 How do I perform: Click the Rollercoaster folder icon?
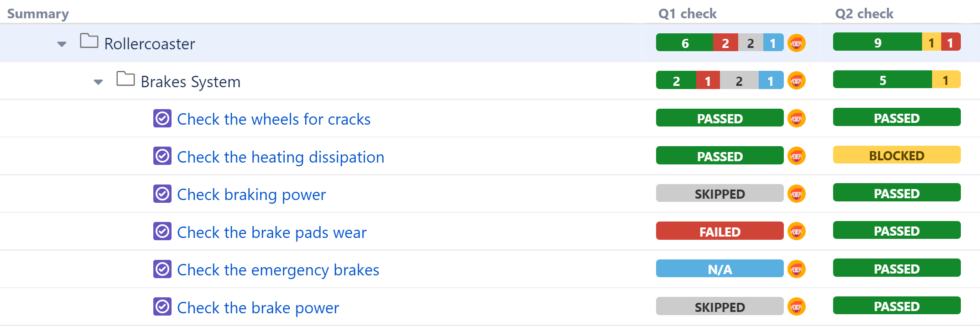click(x=89, y=41)
